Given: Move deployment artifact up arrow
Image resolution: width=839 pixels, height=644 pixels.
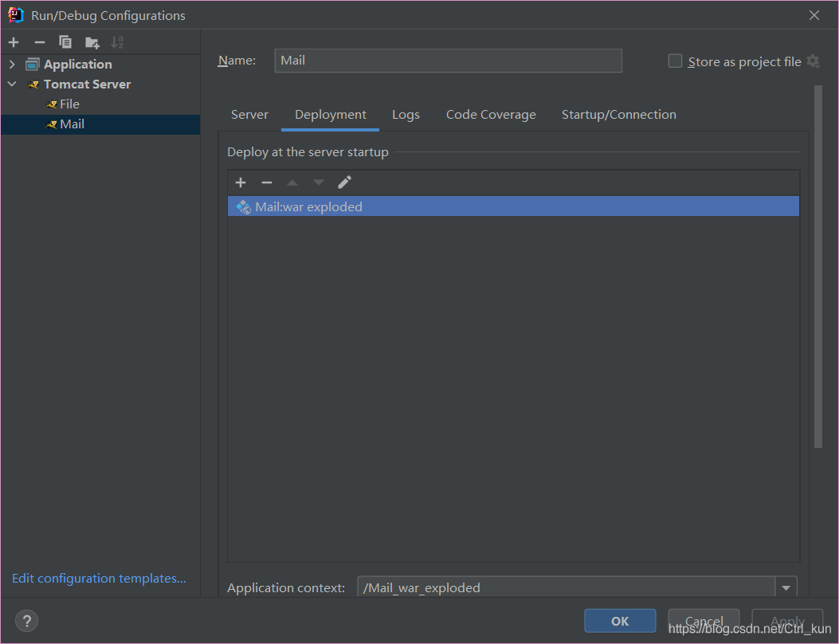Looking at the screenshot, I should [292, 183].
